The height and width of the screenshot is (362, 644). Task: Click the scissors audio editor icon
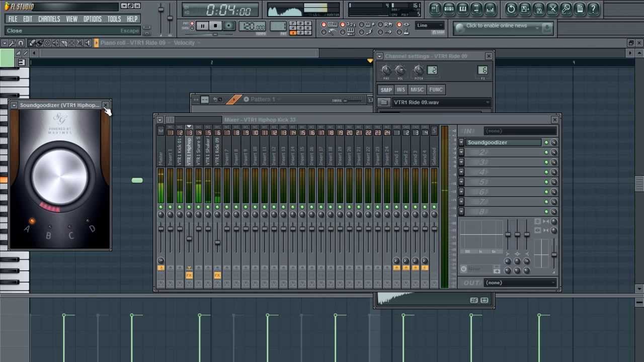552,9
